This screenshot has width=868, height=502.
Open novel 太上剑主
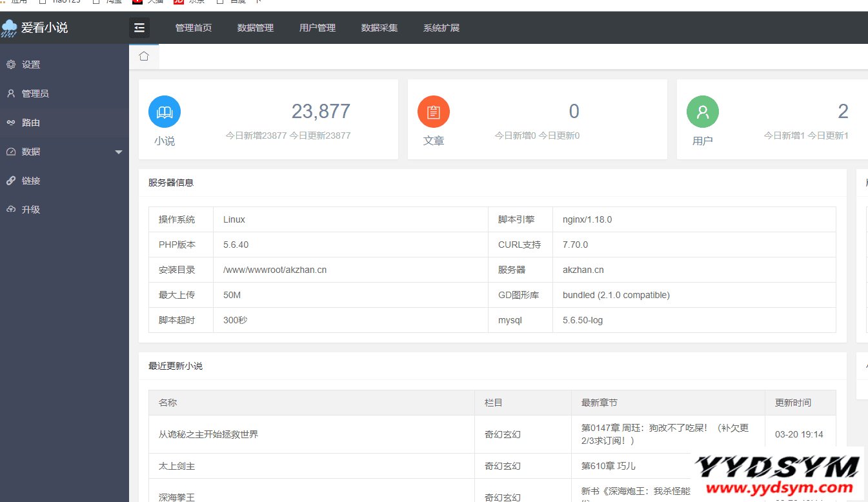177,466
